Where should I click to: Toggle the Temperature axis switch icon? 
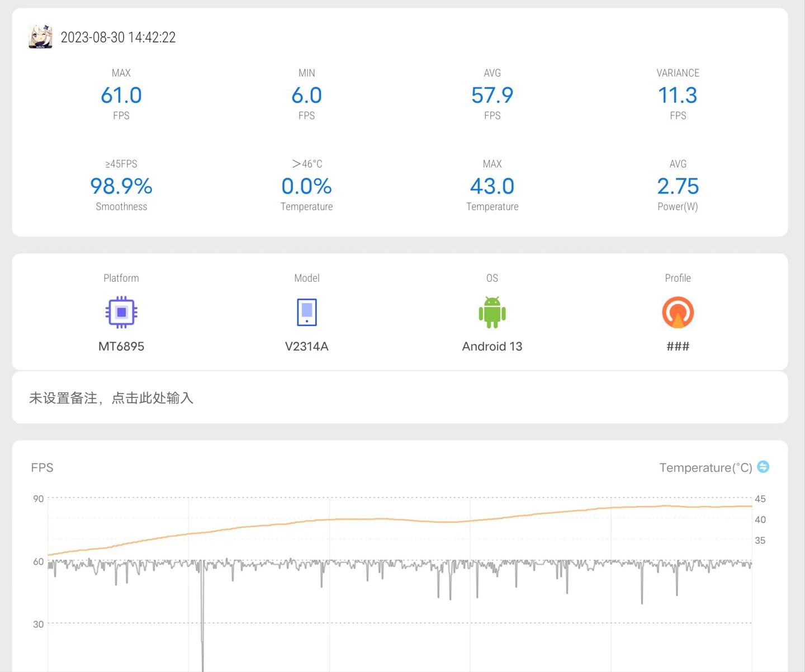point(763,467)
